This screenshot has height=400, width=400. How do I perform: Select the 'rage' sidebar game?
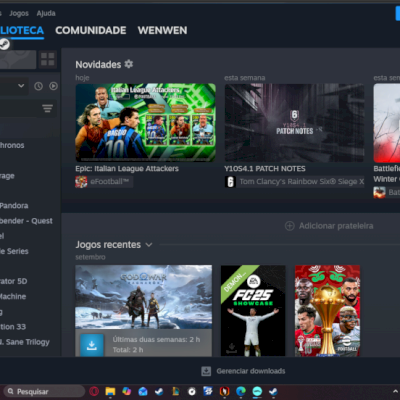click(x=7, y=176)
